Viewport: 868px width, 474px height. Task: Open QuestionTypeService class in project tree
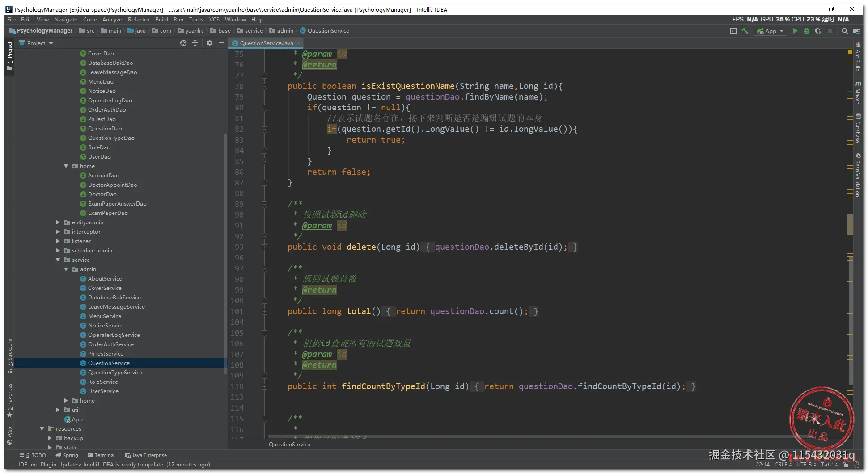click(115, 373)
